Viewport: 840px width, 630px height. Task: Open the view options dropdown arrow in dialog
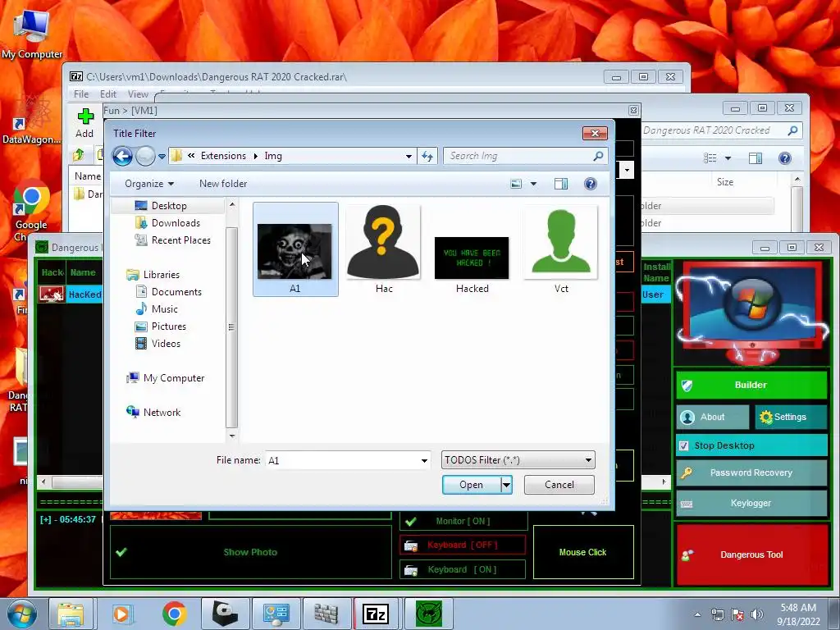[533, 184]
